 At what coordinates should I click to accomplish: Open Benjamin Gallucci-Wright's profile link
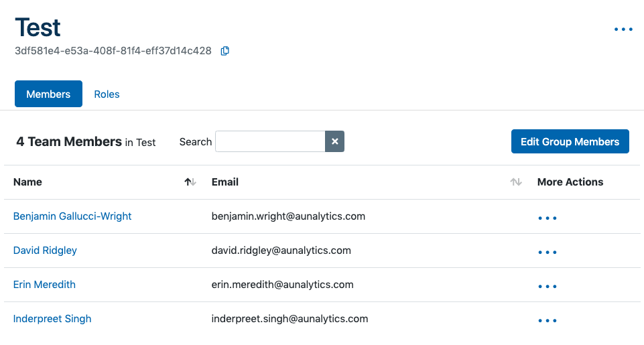[x=72, y=216]
